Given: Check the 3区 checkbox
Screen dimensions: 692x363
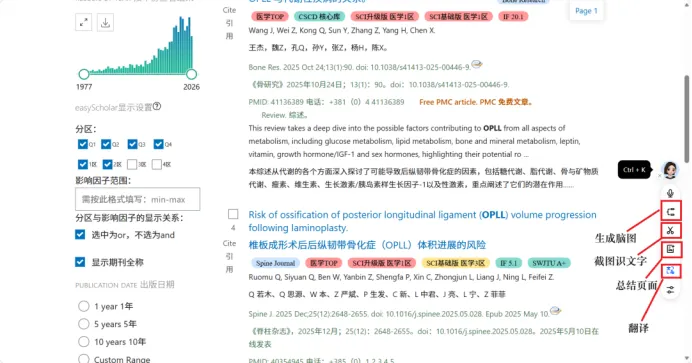Looking at the screenshot, I should (x=132, y=164).
